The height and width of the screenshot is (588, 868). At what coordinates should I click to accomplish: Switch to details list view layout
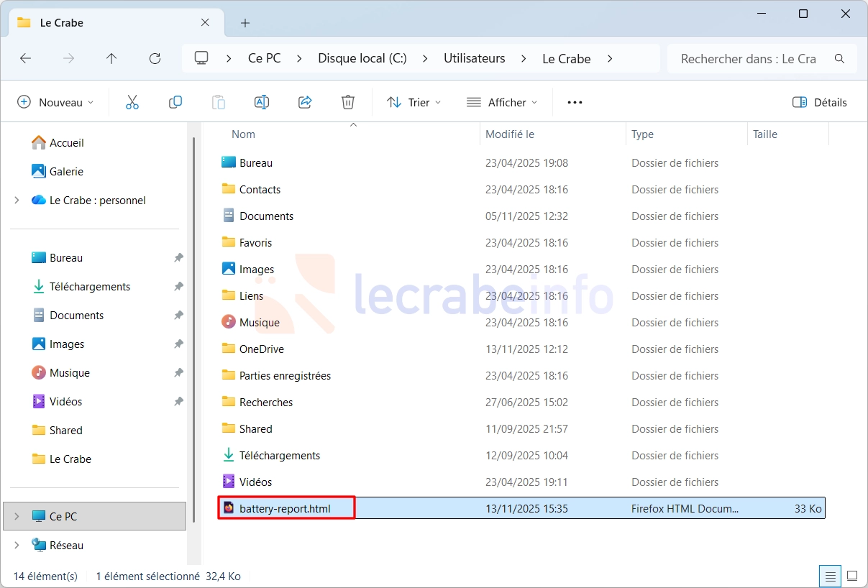click(x=830, y=576)
